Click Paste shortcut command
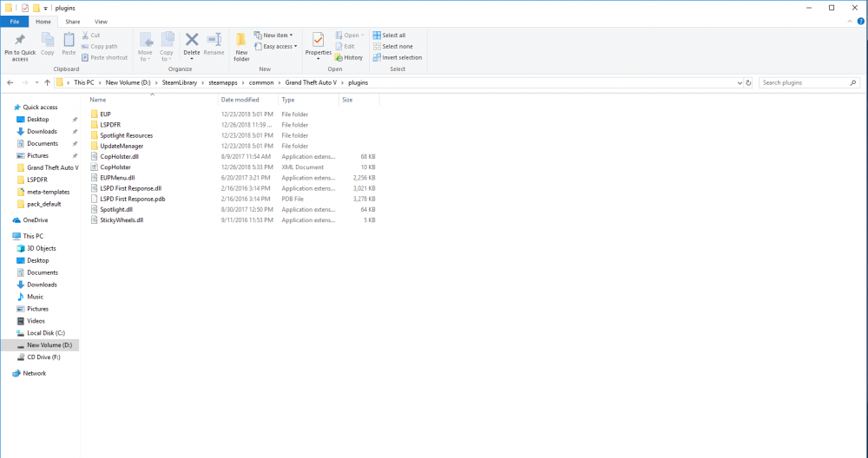The image size is (868, 458). coord(104,57)
